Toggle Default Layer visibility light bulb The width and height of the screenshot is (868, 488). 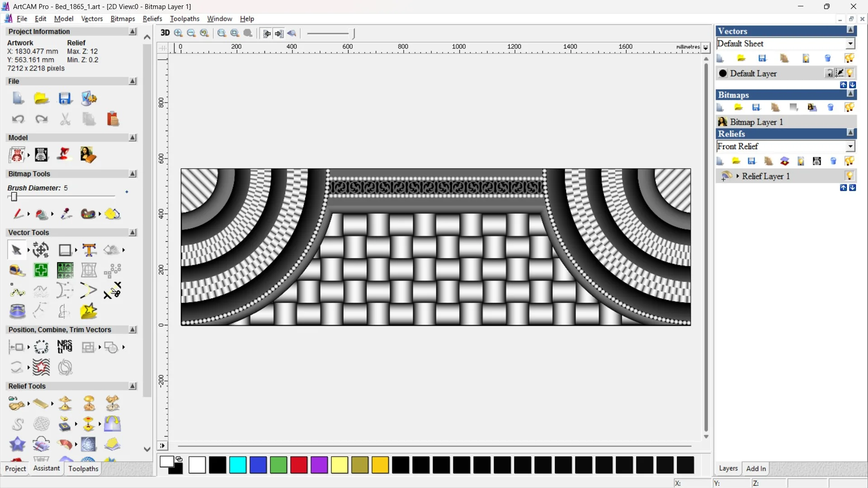coord(850,73)
